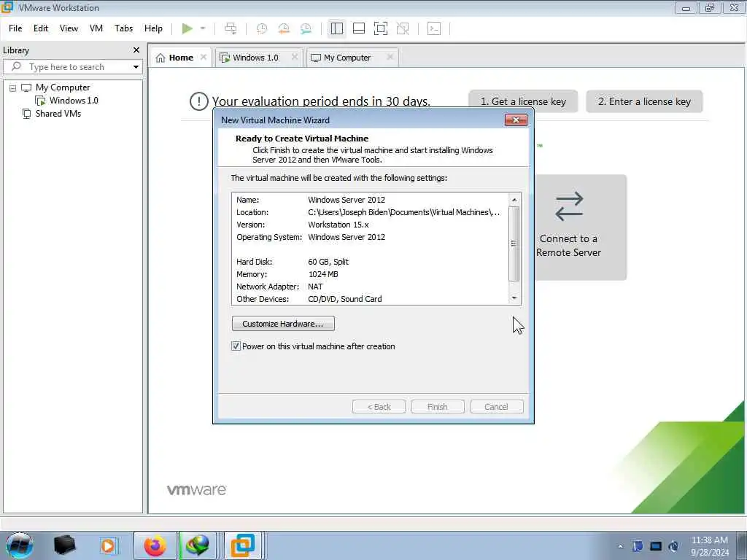Click the VMware Workstation taskbar icon
The width and height of the screenshot is (747, 560).
(x=243, y=545)
